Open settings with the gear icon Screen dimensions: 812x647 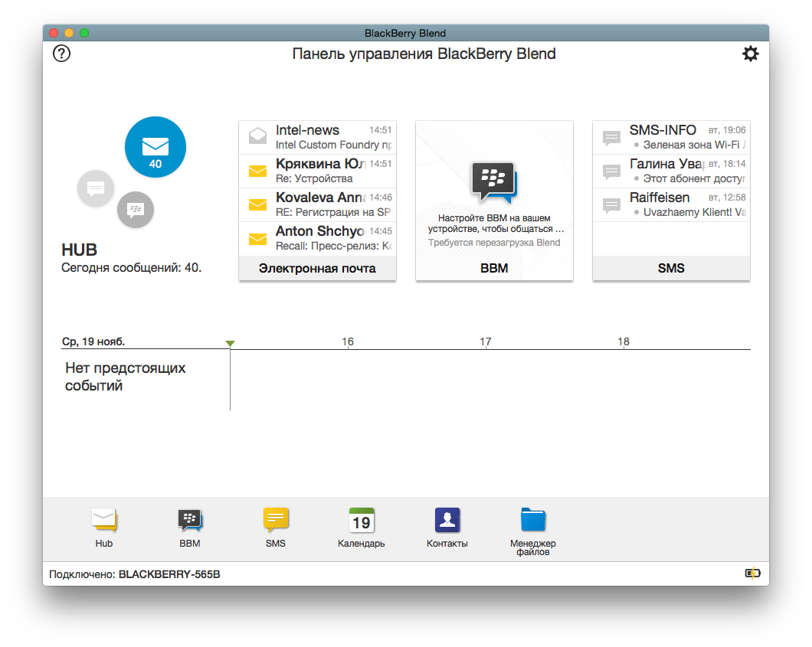coord(751,54)
